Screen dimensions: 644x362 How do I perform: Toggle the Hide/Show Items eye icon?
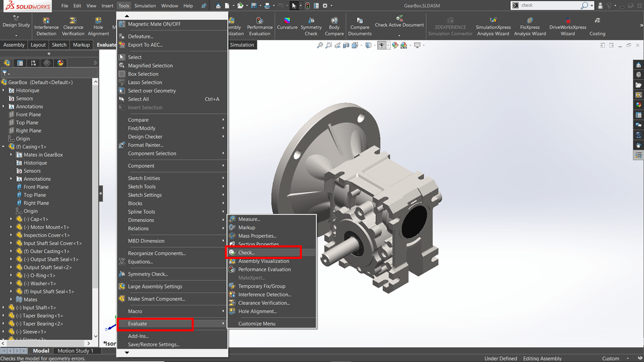coord(381,45)
